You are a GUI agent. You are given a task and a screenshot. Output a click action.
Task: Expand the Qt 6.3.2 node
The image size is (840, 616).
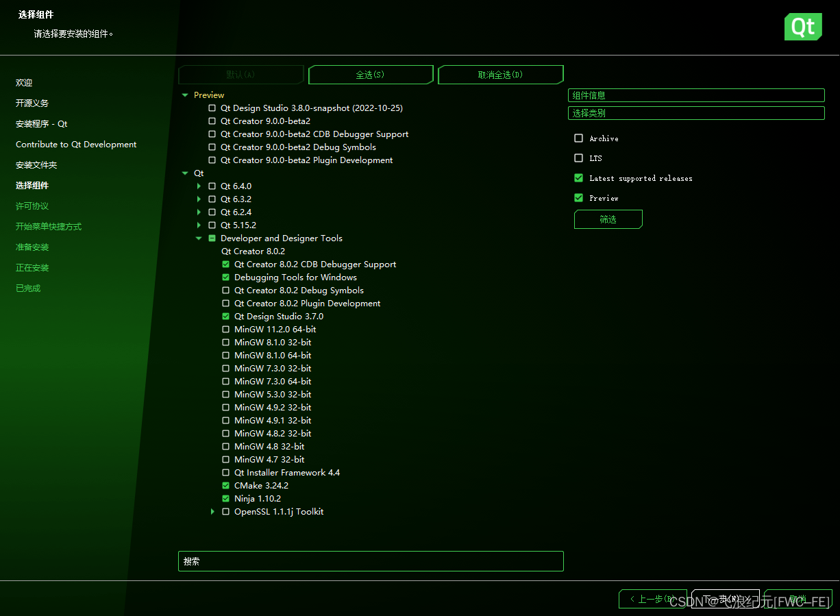point(199,199)
